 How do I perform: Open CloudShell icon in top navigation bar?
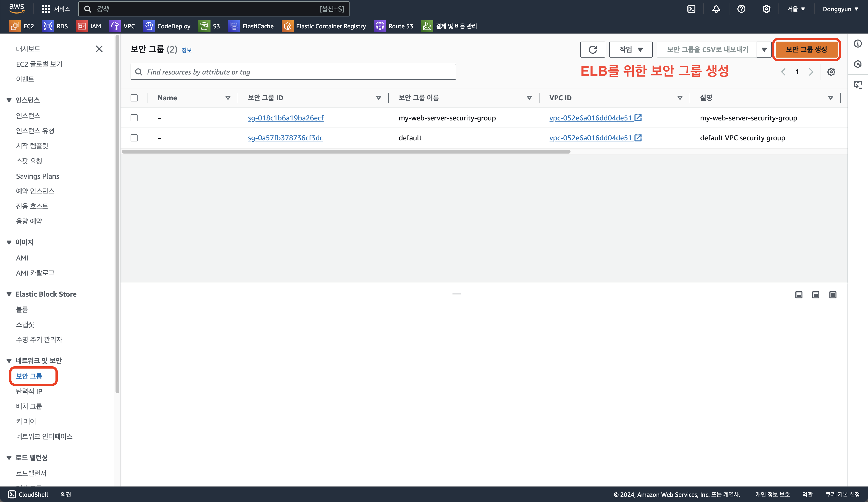pyautogui.click(x=691, y=9)
